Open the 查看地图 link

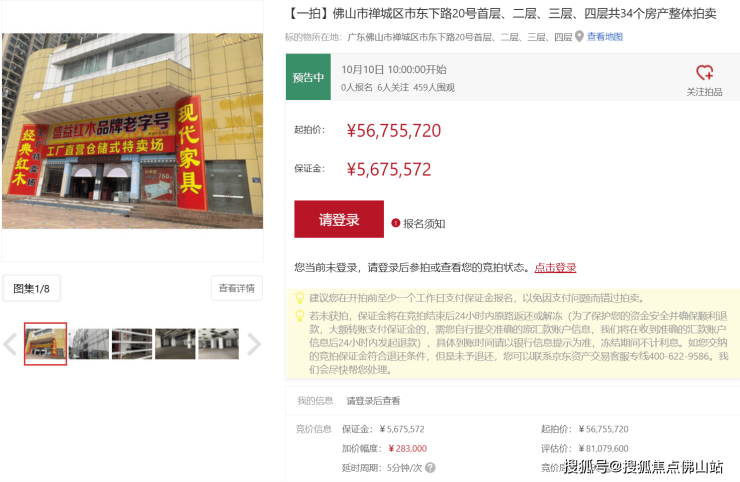[x=605, y=37]
